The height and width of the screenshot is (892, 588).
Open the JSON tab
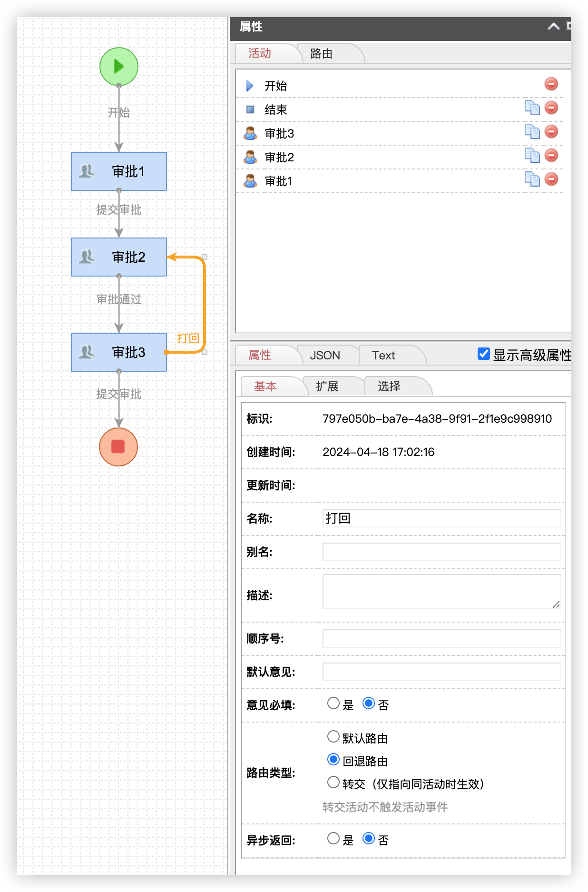325,356
